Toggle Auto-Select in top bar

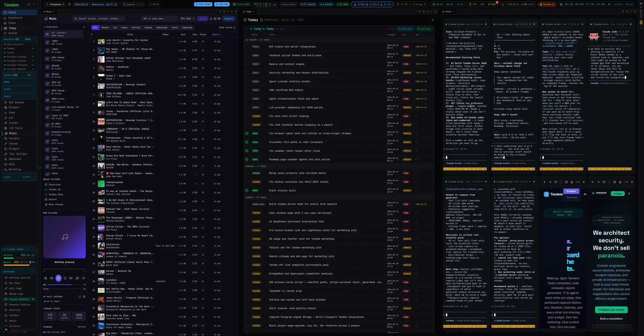pyautogui.click(x=288, y=4)
